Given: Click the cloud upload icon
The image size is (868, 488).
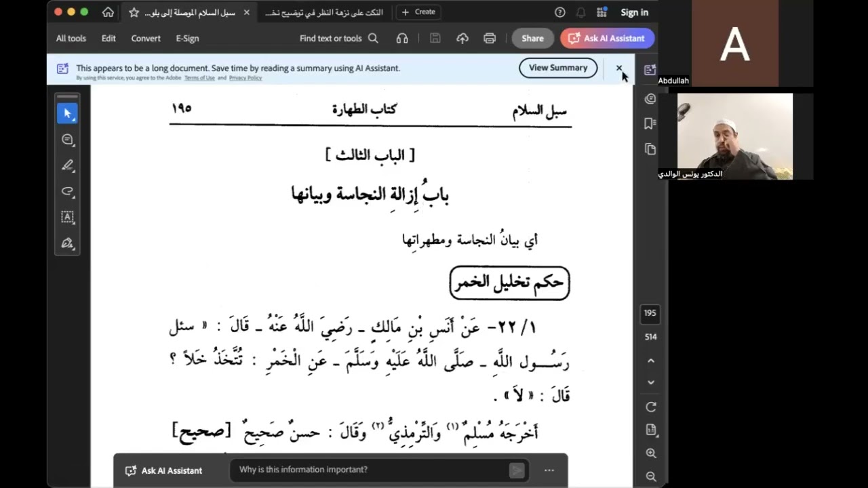Looking at the screenshot, I should [462, 39].
